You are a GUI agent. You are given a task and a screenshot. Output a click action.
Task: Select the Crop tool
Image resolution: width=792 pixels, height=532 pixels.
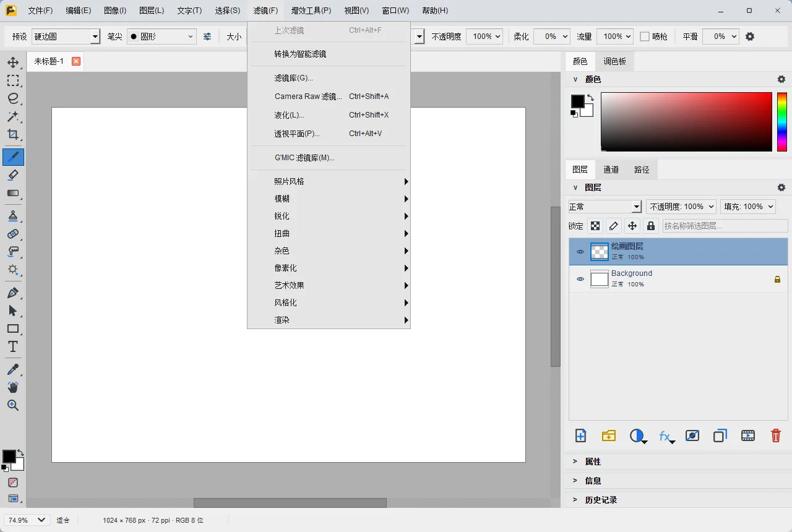pos(13,134)
